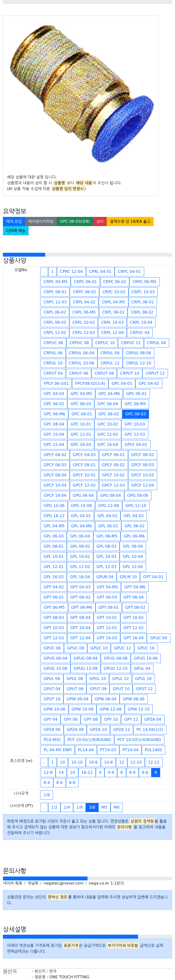Select hose diameter 12-10 option

[136, 762]
